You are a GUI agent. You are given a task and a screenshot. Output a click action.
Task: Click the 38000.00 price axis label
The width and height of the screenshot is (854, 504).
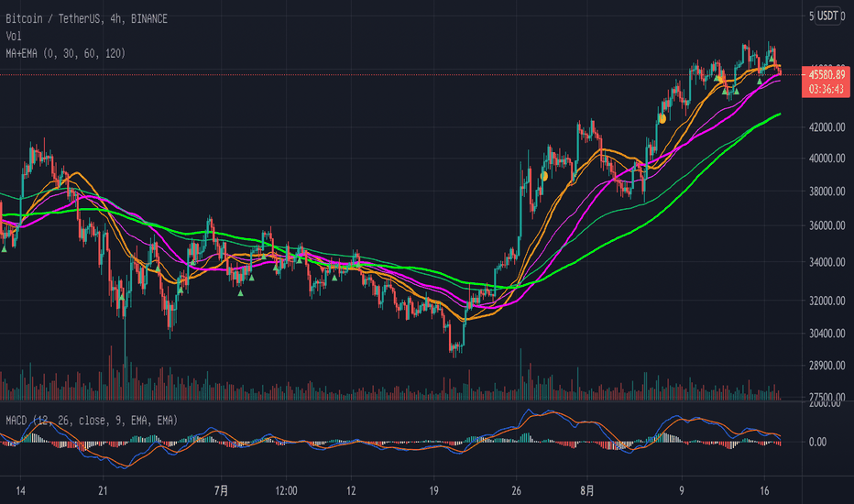tap(827, 192)
